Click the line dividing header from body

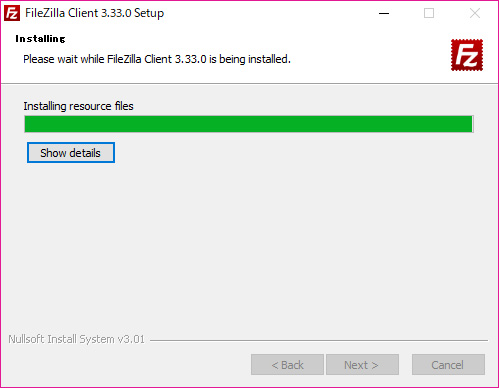pos(249,83)
